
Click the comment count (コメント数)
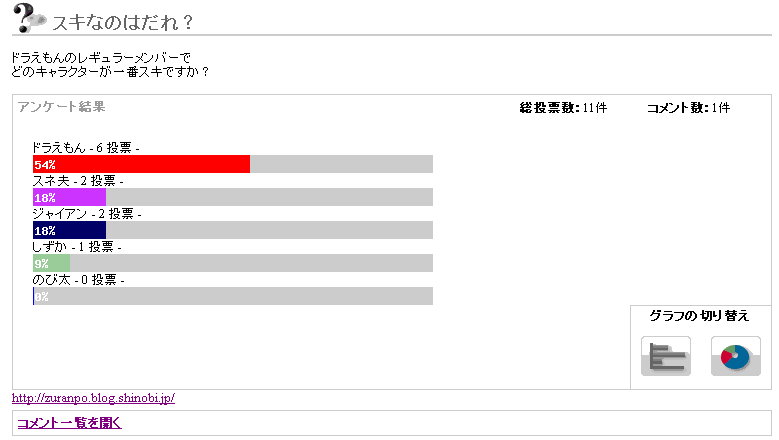tap(688, 107)
